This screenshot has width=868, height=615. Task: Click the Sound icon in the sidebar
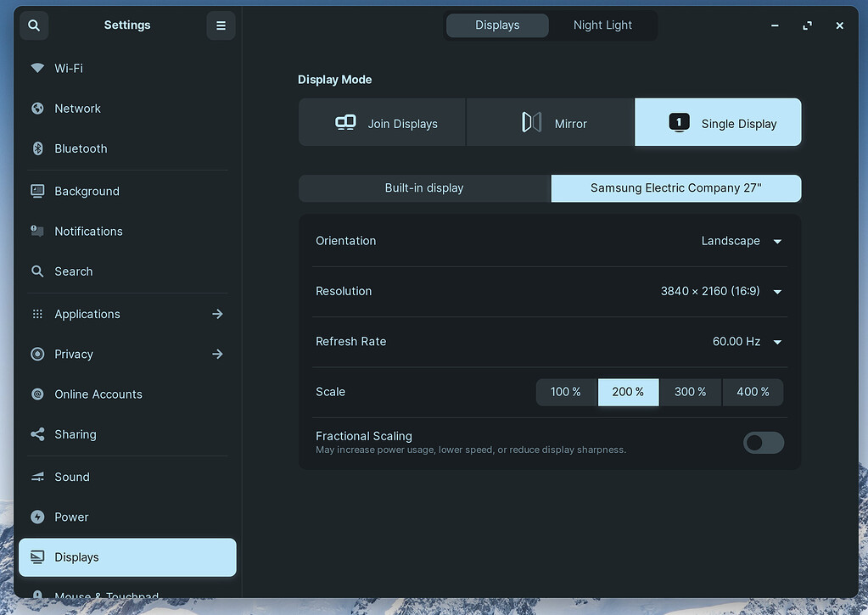coord(36,477)
